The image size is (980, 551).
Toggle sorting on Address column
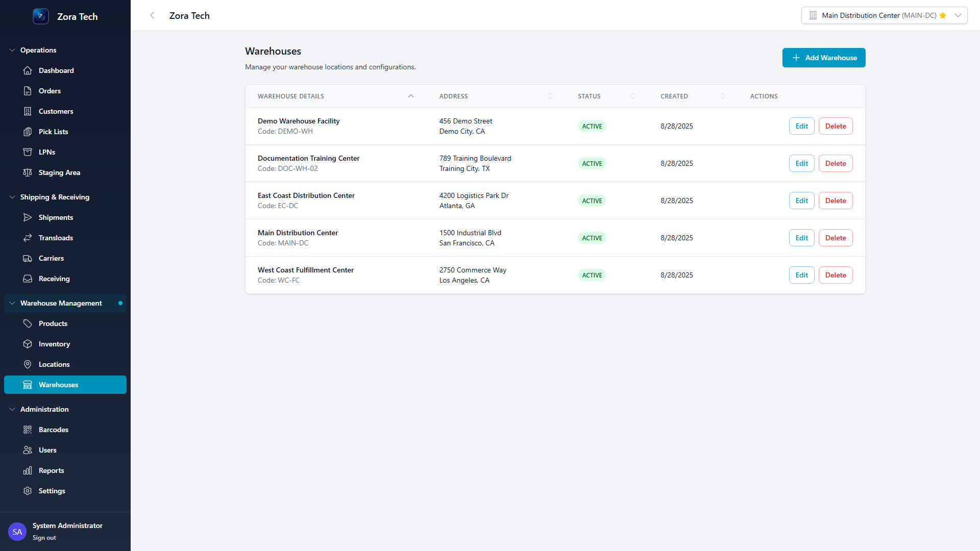coord(550,96)
